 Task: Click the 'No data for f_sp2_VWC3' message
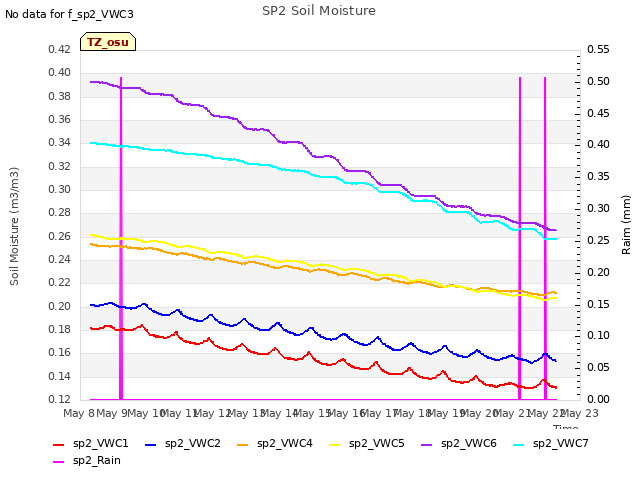coord(69,14)
